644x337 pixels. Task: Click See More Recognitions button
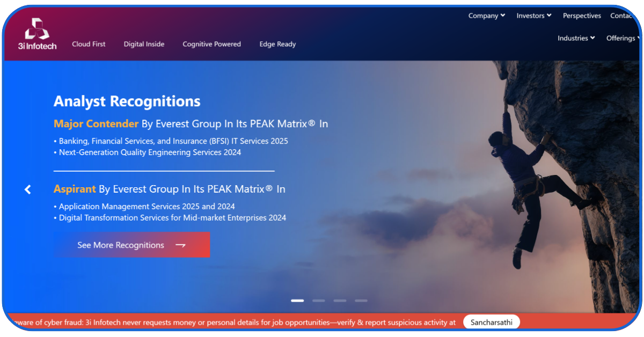tap(131, 245)
